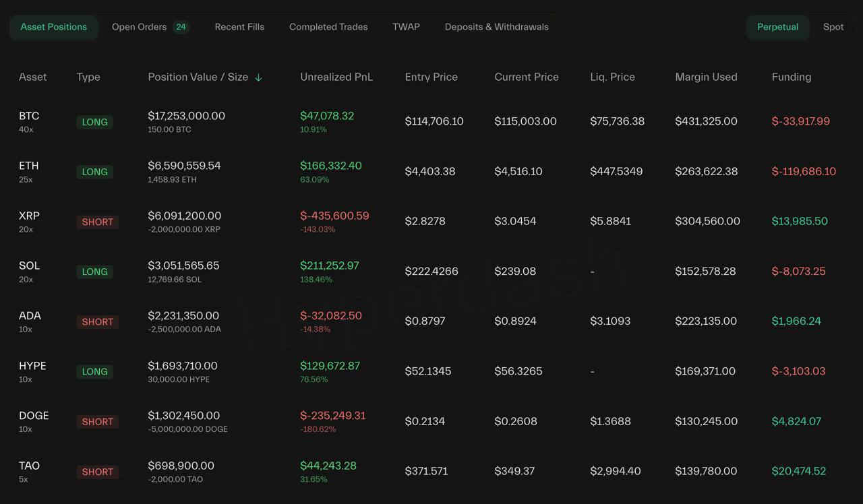The height and width of the screenshot is (504, 863).
Task: Click unrealized PnL $-235,249.31
Action: coord(333,416)
